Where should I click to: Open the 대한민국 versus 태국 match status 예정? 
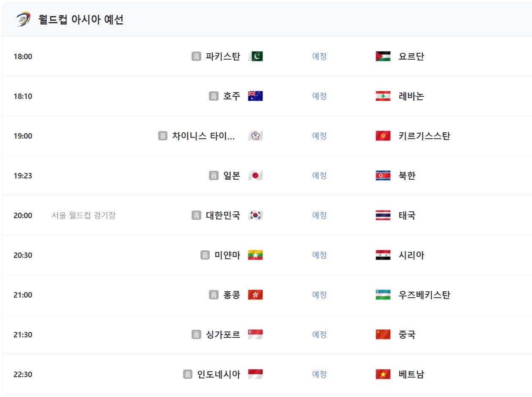319,216
